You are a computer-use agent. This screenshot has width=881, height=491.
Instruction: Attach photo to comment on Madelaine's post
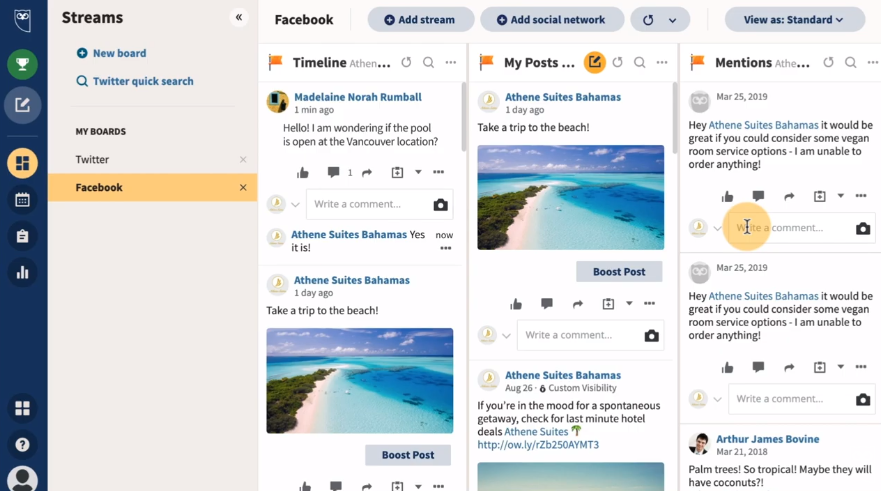[440, 205]
